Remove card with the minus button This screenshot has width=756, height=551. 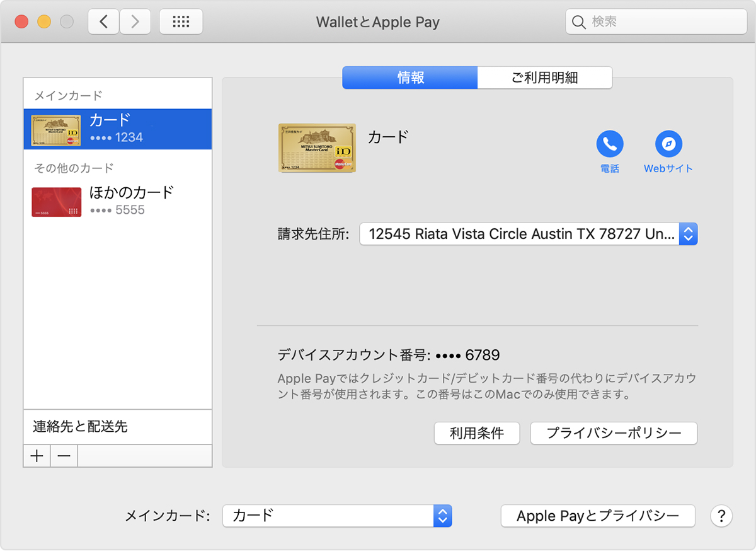pos(64,456)
